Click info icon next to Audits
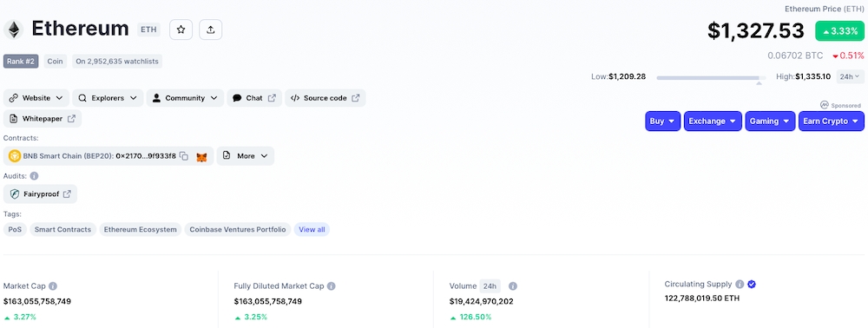The width and height of the screenshot is (868, 328). (34, 176)
